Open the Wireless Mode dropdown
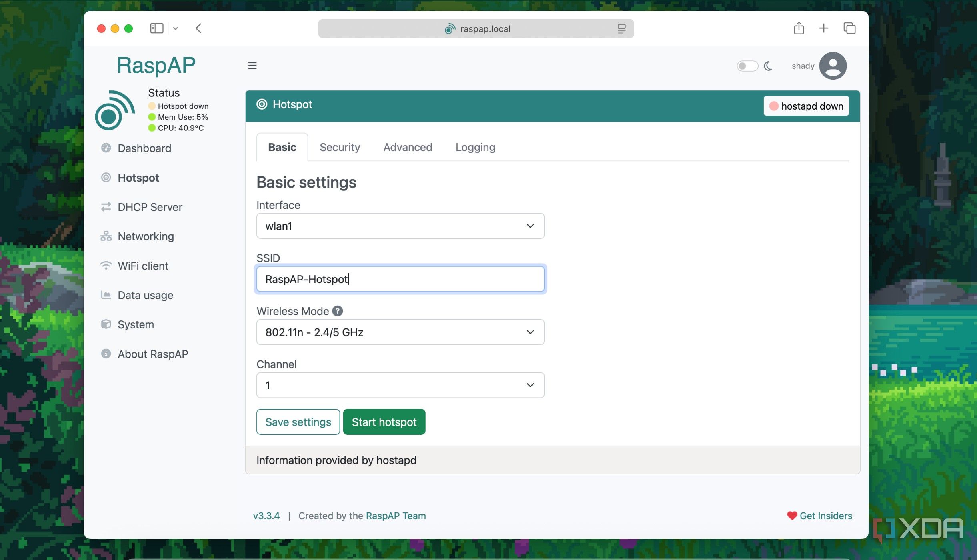The image size is (977, 560). point(400,332)
